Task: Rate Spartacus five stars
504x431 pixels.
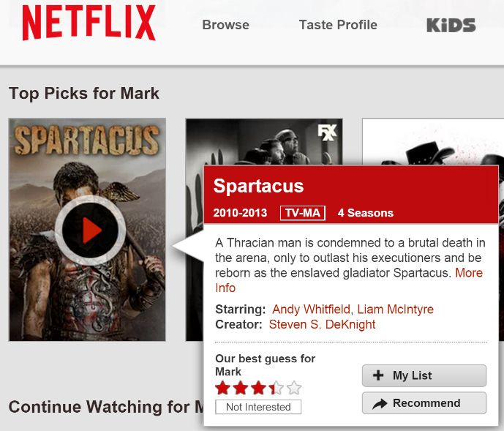Action: [295, 388]
